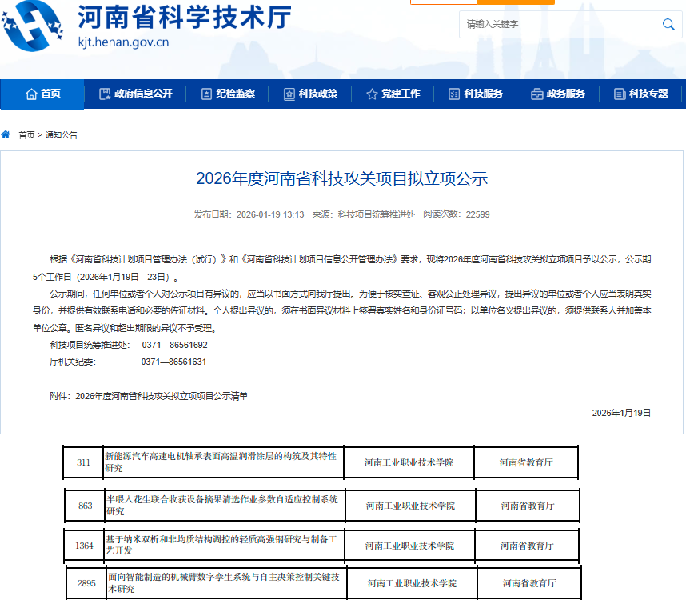
Task: Click the Henan Science Department logo
Action: pyautogui.click(x=34, y=27)
